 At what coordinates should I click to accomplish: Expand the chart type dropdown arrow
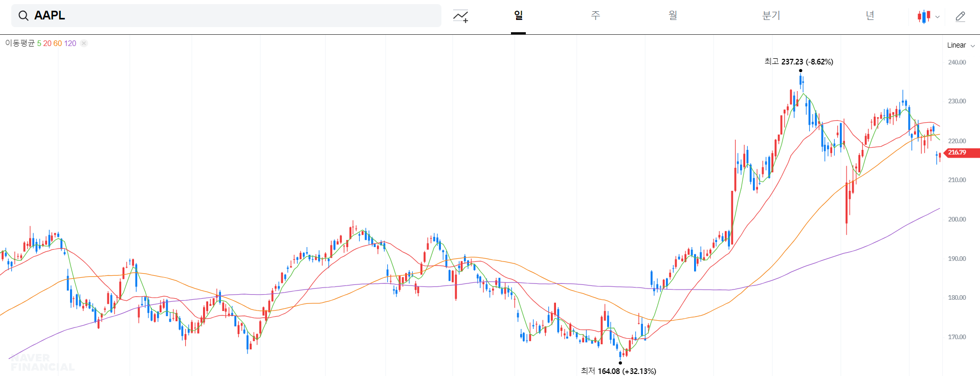click(937, 17)
